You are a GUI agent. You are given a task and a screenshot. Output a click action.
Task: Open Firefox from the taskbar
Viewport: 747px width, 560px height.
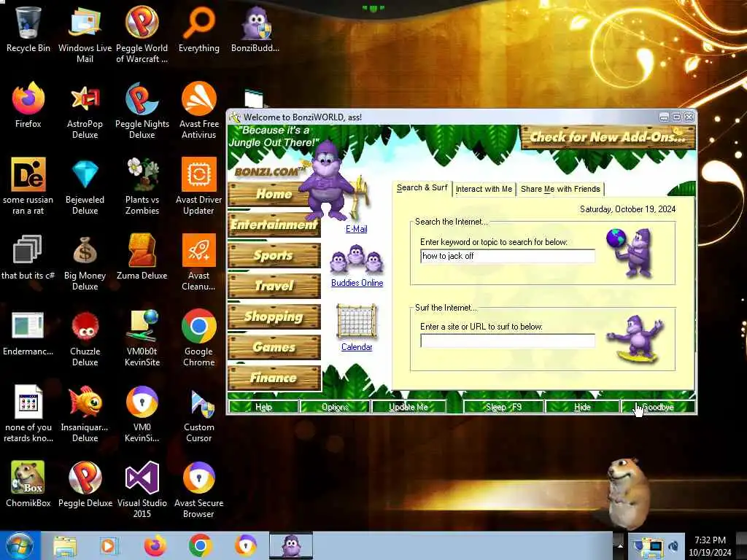(155, 545)
